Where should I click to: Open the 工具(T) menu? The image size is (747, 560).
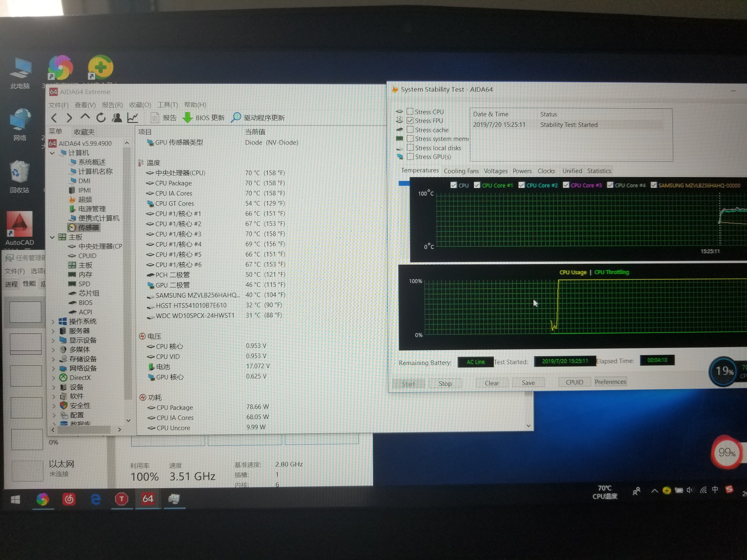click(167, 105)
